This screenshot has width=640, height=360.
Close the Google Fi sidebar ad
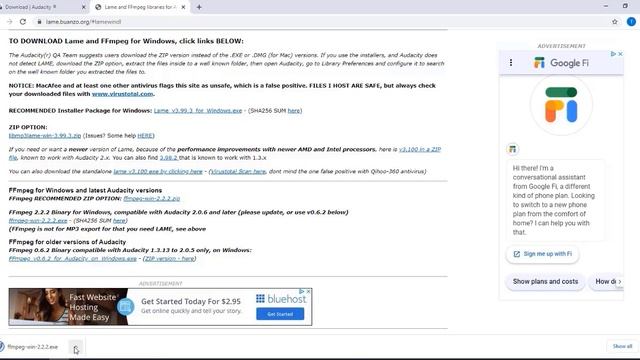(x=620, y=54)
